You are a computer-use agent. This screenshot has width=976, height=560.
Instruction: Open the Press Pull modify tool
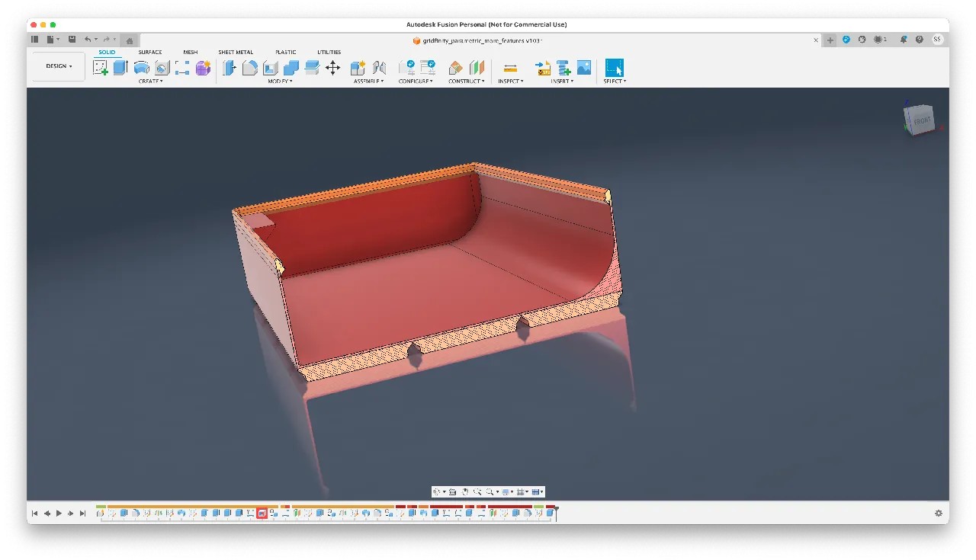[x=229, y=67]
